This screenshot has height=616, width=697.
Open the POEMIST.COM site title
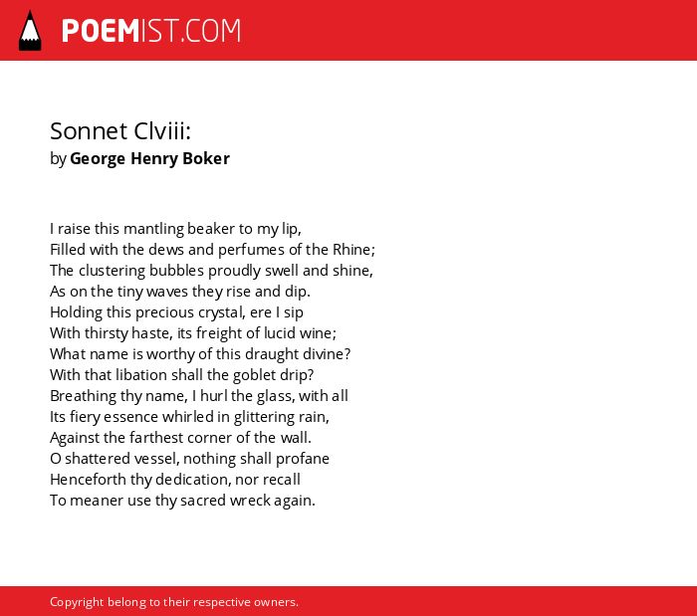(x=151, y=31)
